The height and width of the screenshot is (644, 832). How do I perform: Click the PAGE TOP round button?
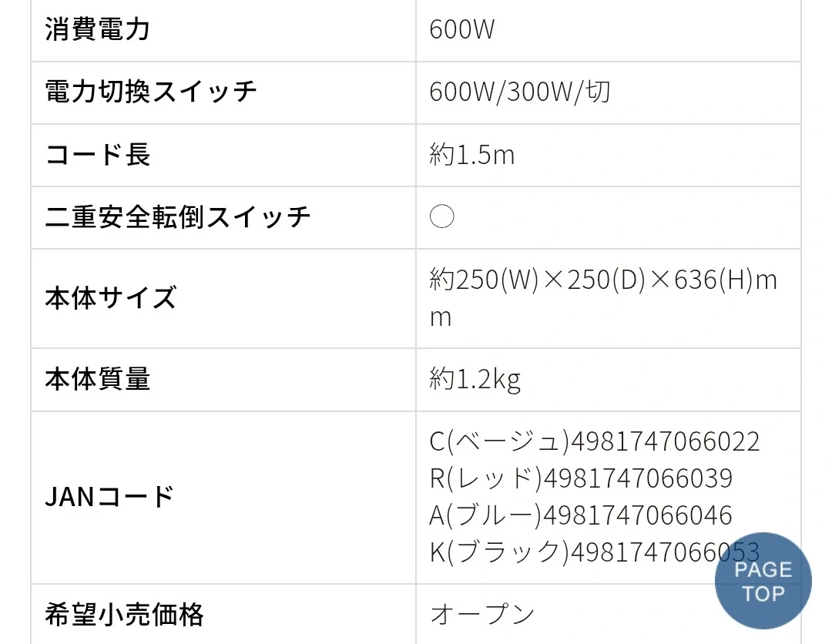[763, 582]
